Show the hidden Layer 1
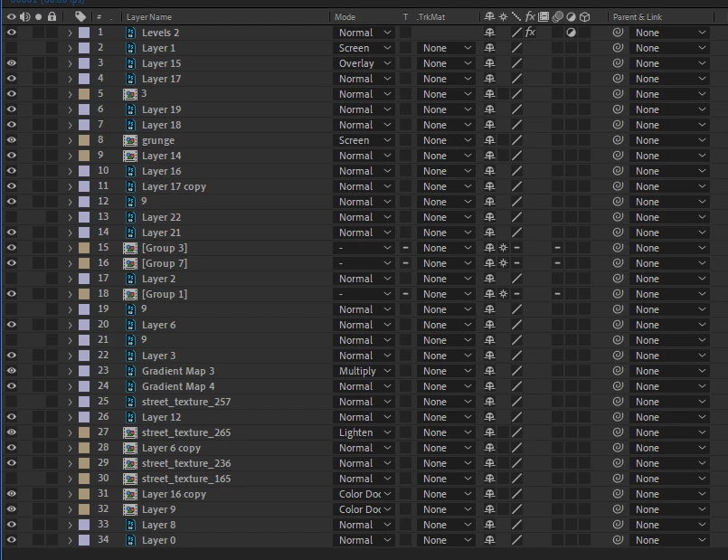The height and width of the screenshot is (560, 728). [x=11, y=48]
